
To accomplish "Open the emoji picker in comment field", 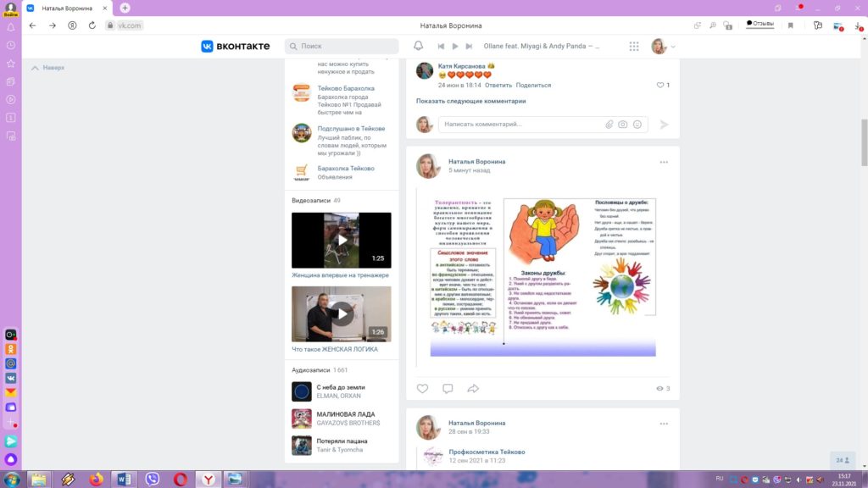I will [x=637, y=125].
